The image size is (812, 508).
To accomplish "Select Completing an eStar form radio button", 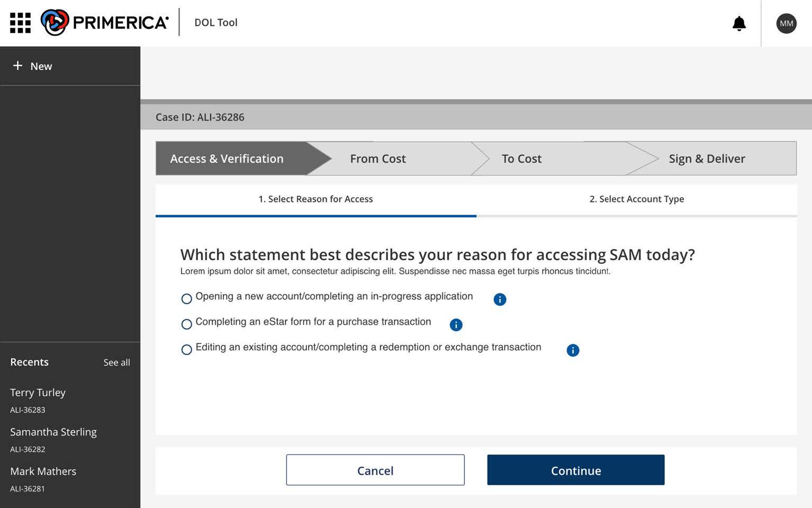I will click(186, 324).
